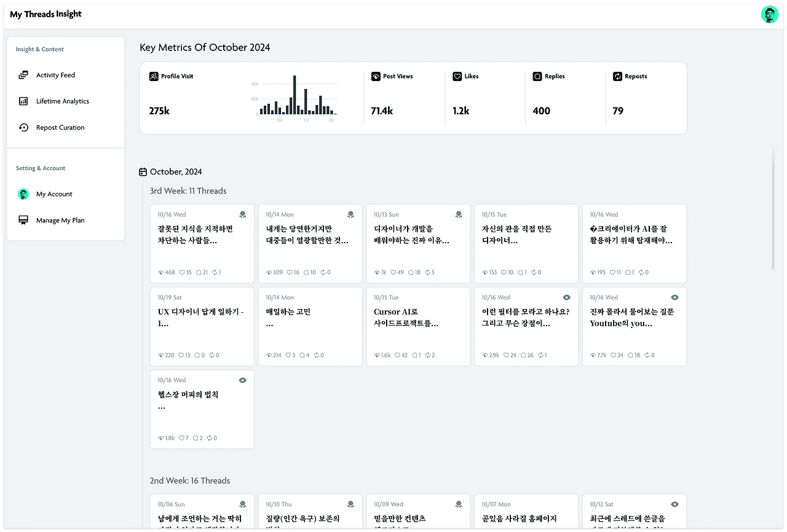Click the 468 view count
787x532 pixels.
coord(170,272)
